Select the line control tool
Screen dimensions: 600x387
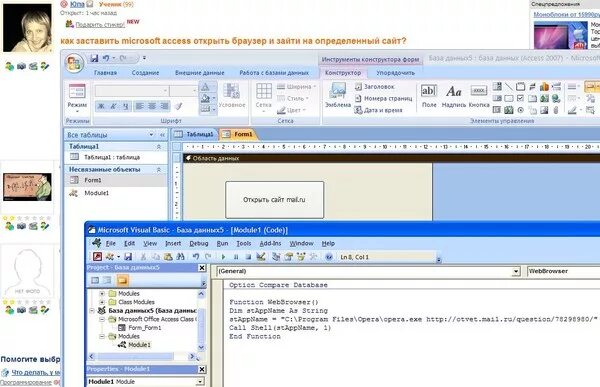[509, 87]
